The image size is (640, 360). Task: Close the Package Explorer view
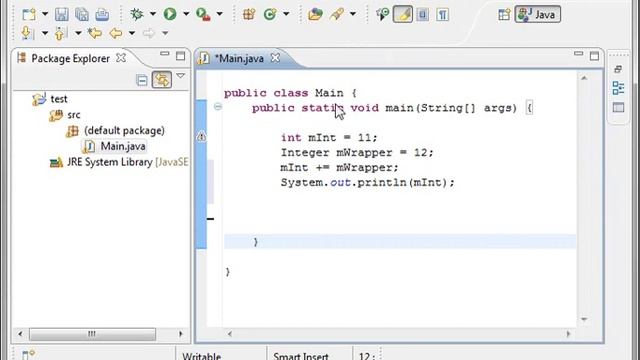click(121, 58)
